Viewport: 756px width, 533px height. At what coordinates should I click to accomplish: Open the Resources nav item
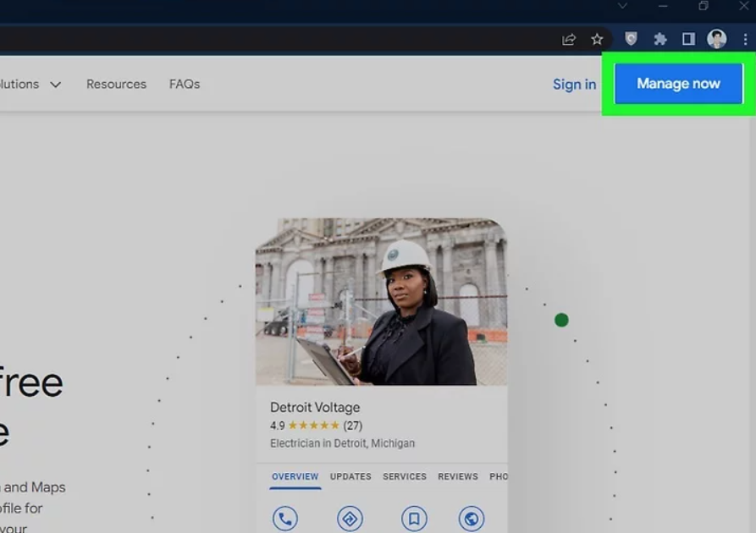(116, 84)
